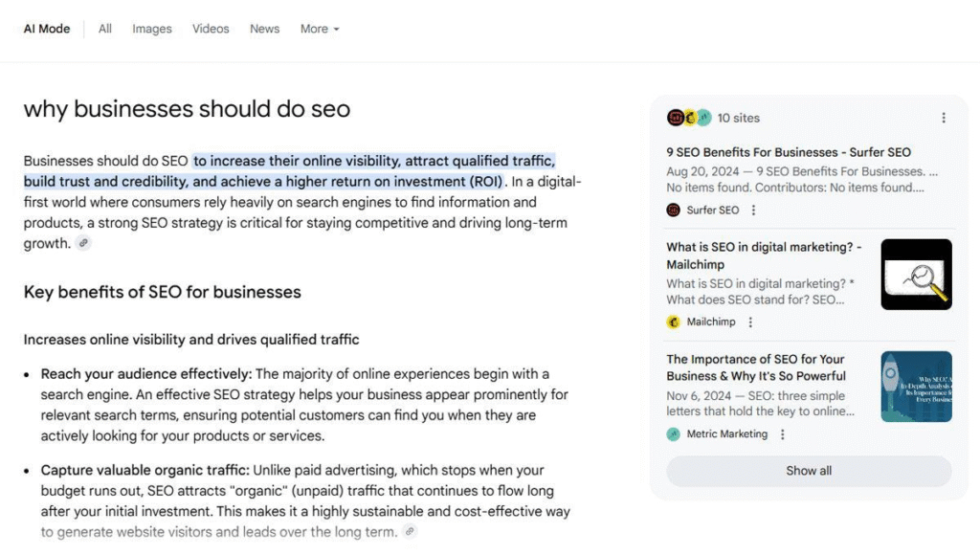The image size is (980, 555).
Task: Open the three-dot options next to Mailchimp
Action: [x=750, y=322]
